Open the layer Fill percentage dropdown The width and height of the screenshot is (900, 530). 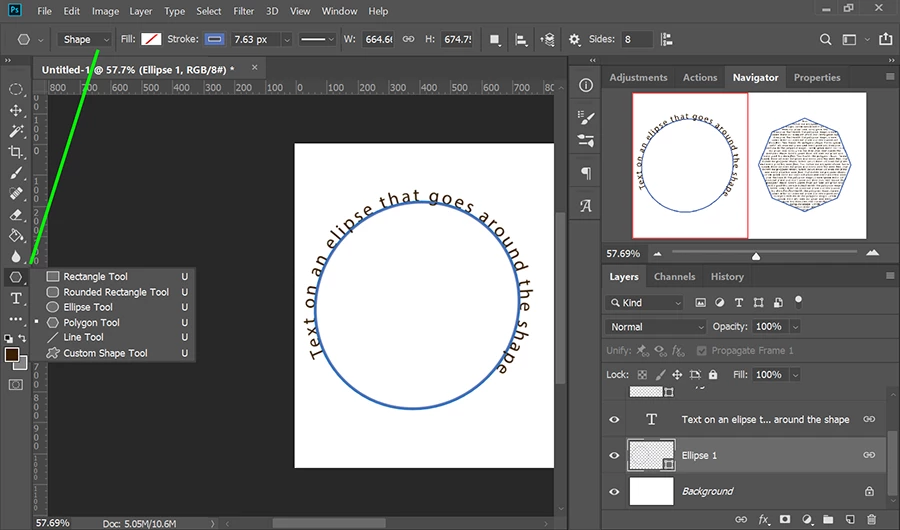click(x=796, y=375)
